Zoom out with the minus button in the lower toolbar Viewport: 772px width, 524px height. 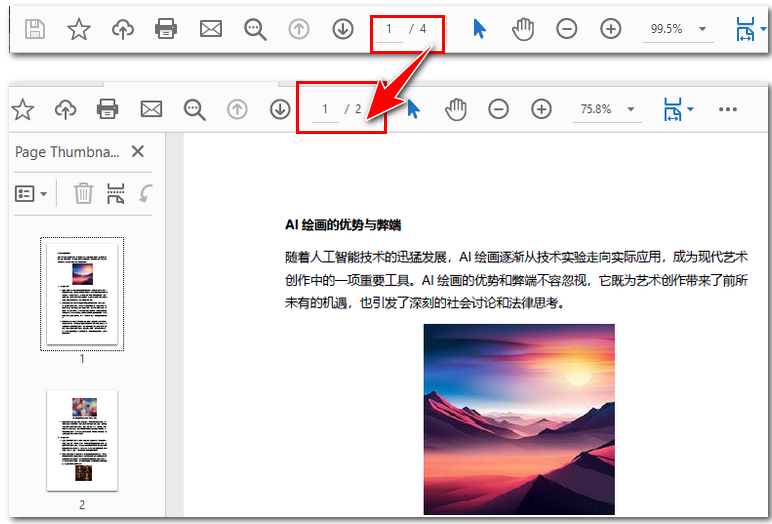click(498, 109)
